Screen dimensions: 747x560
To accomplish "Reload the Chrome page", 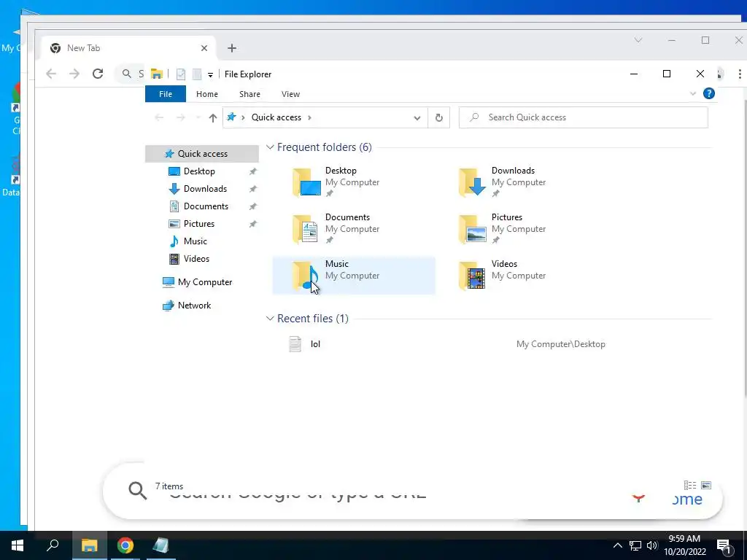I will coord(98,74).
